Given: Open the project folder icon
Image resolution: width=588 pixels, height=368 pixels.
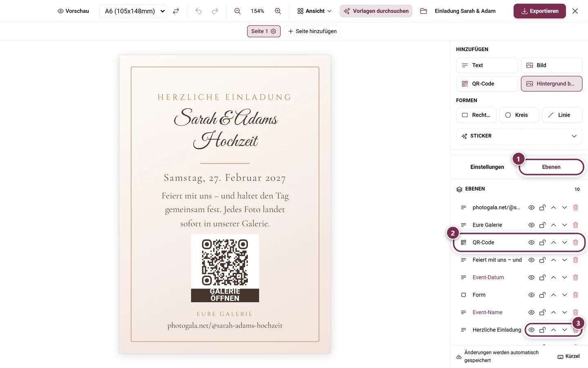Looking at the screenshot, I should pos(423,11).
